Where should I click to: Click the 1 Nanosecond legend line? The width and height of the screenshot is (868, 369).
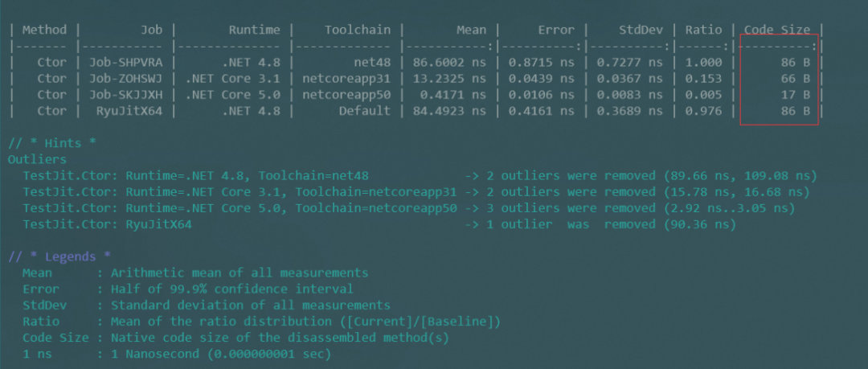point(177,354)
